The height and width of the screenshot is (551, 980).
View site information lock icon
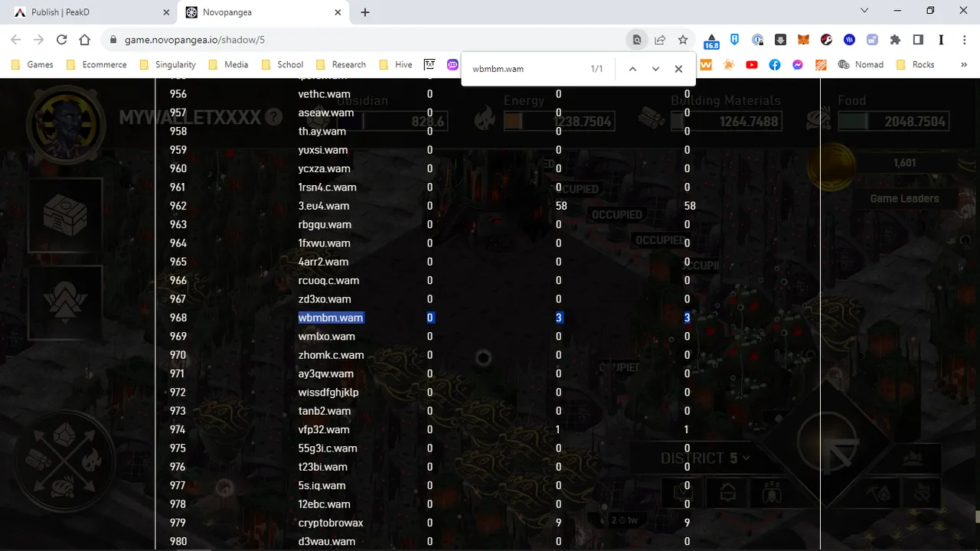click(113, 40)
